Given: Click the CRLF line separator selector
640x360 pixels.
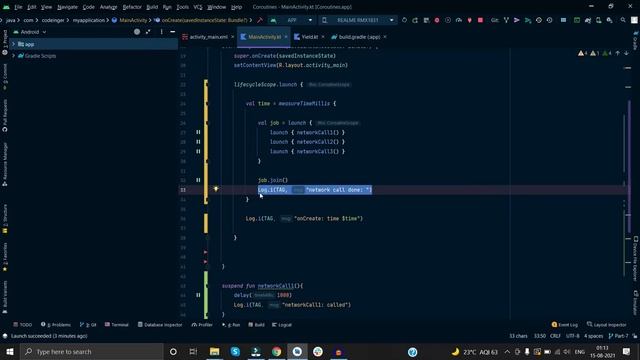Looking at the screenshot, I should click(x=555, y=336).
